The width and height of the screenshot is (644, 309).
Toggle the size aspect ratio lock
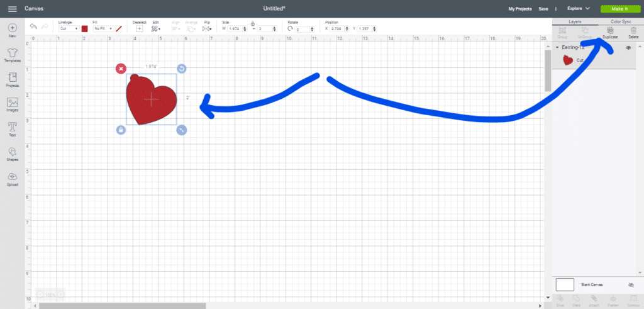tap(252, 24)
